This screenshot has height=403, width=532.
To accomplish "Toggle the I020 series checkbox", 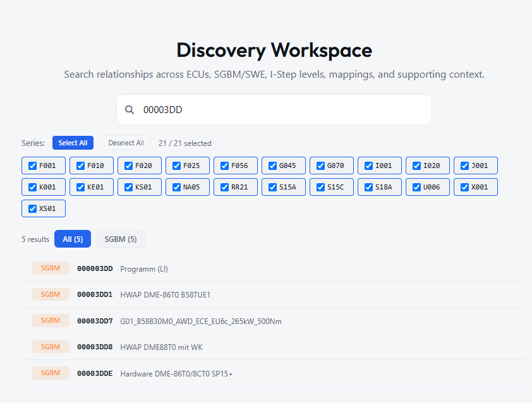I will [x=416, y=165].
